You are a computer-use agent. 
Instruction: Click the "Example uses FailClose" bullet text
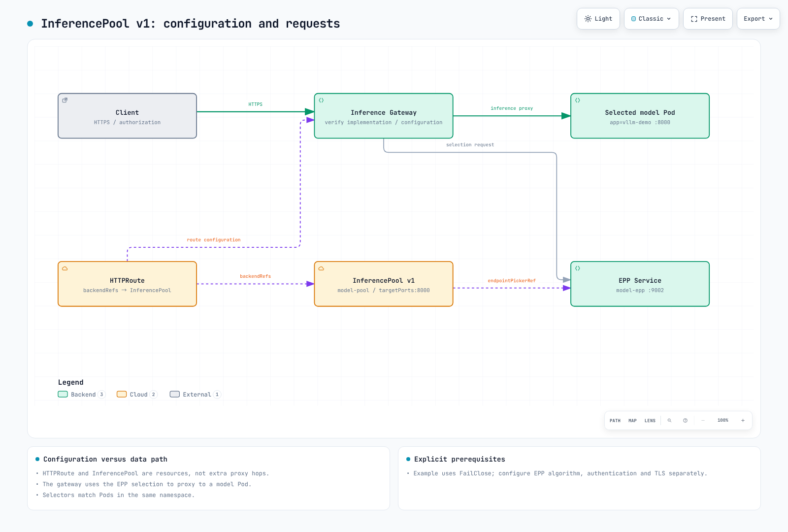click(x=560, y=473)
